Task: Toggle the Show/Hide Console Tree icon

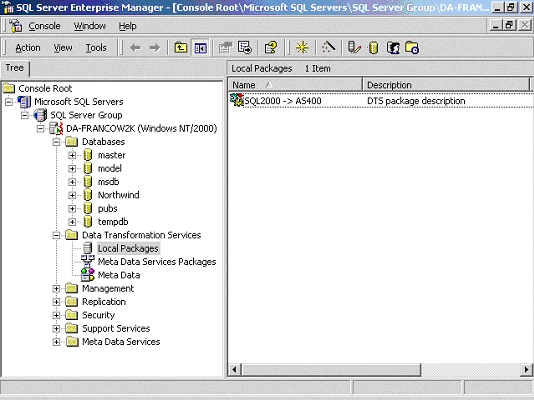Action: coord(200,48)
